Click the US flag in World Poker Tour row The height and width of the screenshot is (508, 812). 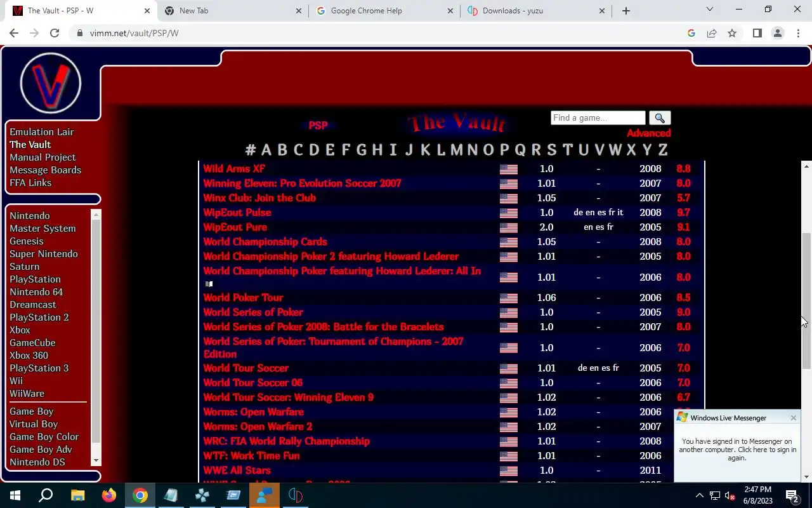click(x=509, y=298)
